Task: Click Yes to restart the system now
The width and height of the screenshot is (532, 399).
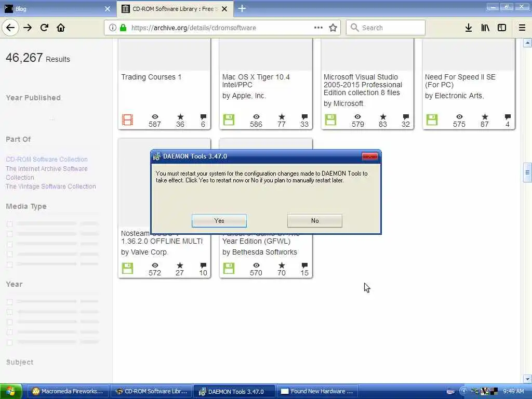Action: click(219, 221)
